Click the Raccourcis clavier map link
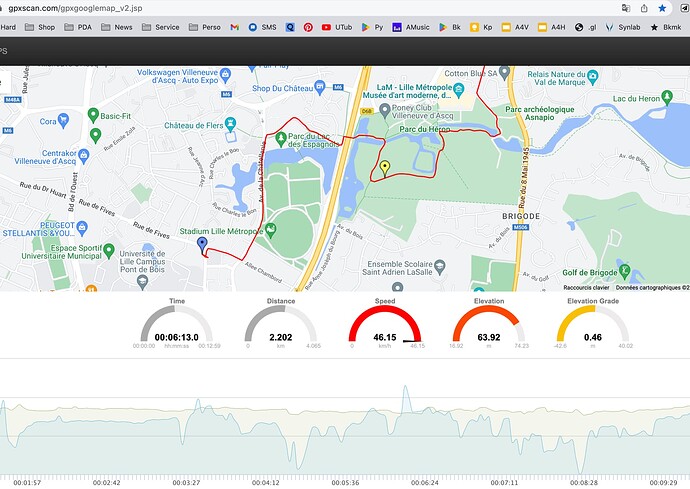690x489 pixels. click(586, 287)
